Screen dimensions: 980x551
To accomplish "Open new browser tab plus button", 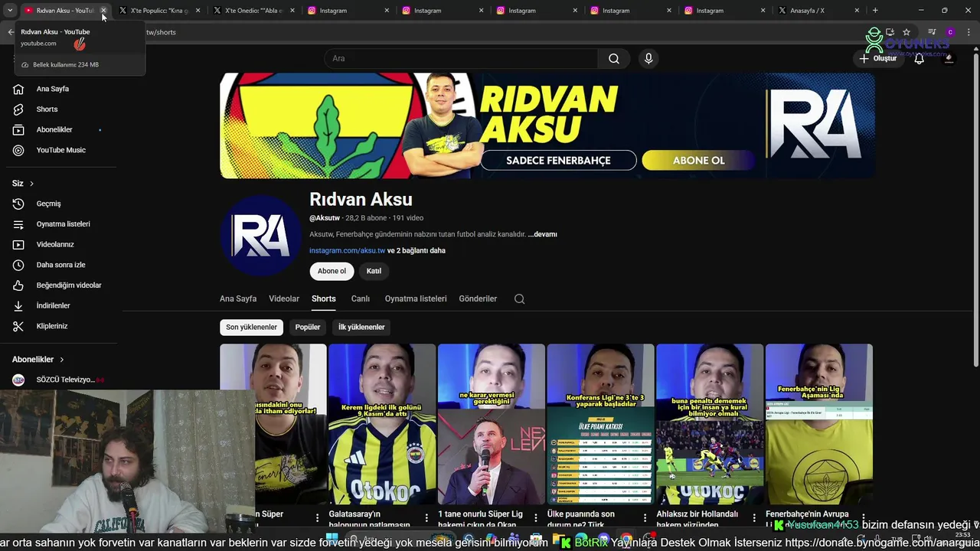I will click(x=875, y=11).
